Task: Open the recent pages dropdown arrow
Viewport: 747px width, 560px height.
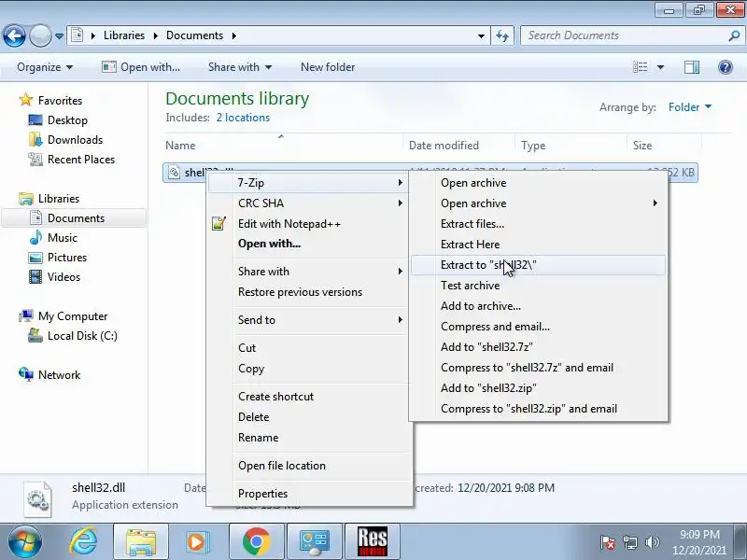Action: (x=59, y=36)
